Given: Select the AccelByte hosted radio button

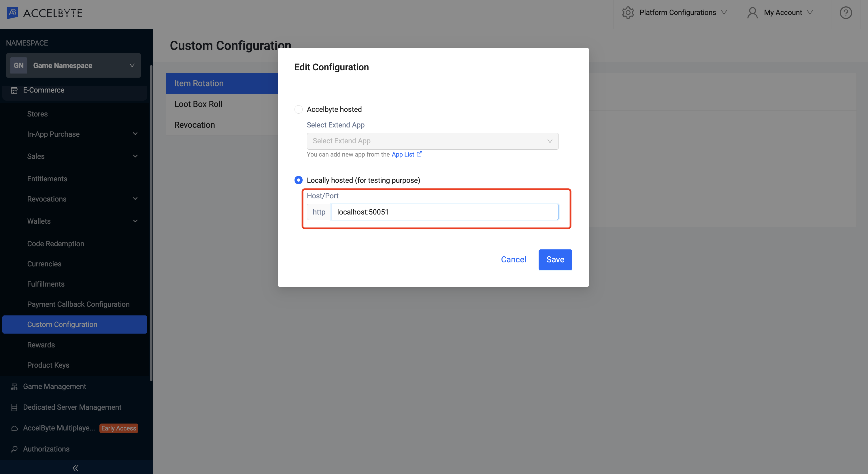Looking at the screenshot, I should coord(298,109).
